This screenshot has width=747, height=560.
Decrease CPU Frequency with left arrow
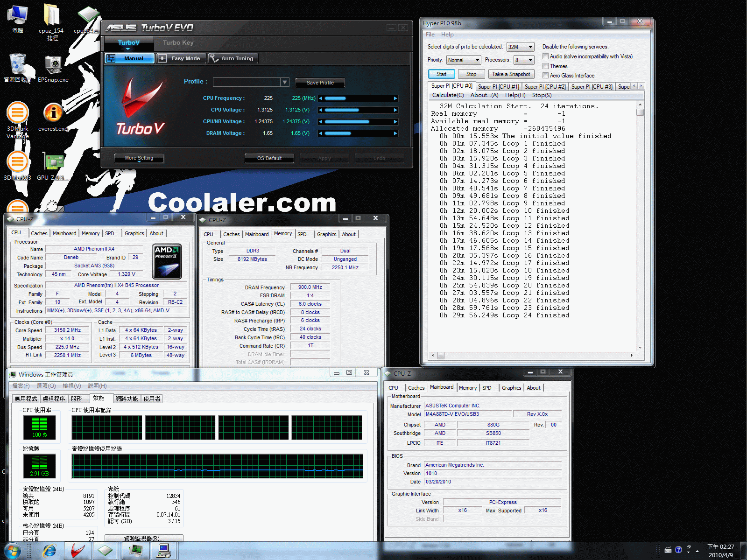point(321,98)
